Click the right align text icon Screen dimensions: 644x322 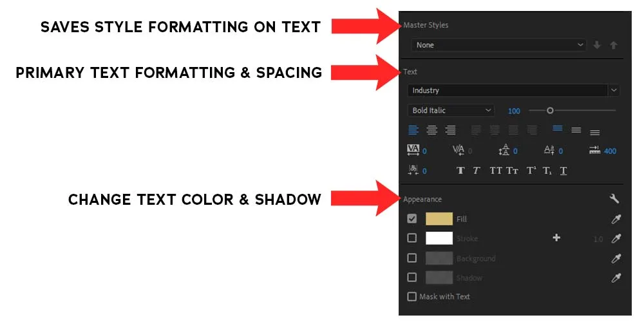point(451,130)
